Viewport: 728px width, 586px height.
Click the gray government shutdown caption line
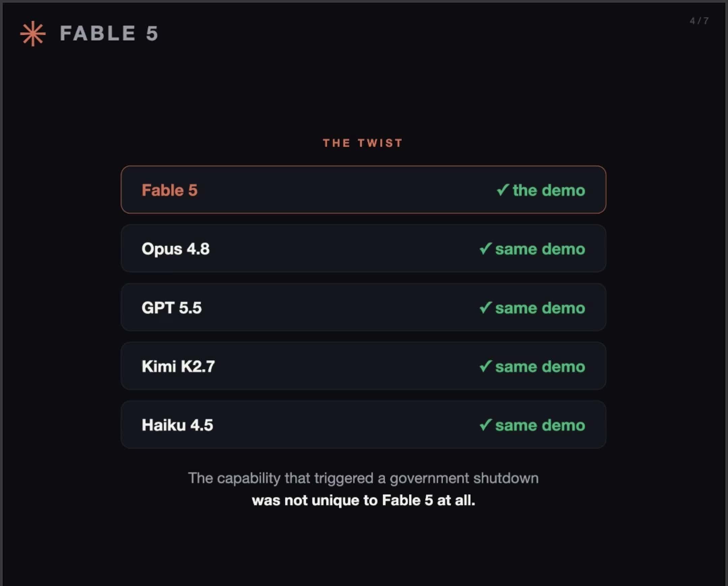point(363,478)
